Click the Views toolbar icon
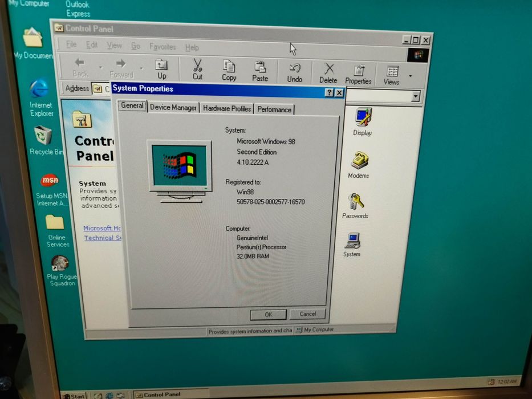This screenshot has width=532, height=399. pyautogui.click(x=391, y=75)
